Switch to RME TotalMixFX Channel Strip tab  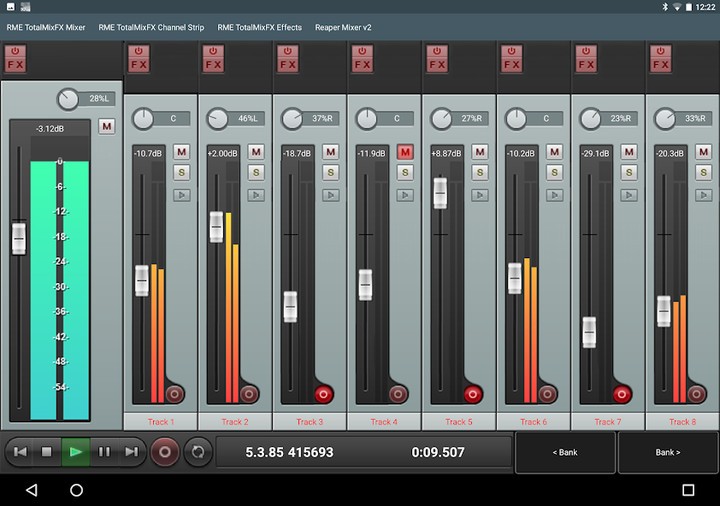[x=151, y=27]
